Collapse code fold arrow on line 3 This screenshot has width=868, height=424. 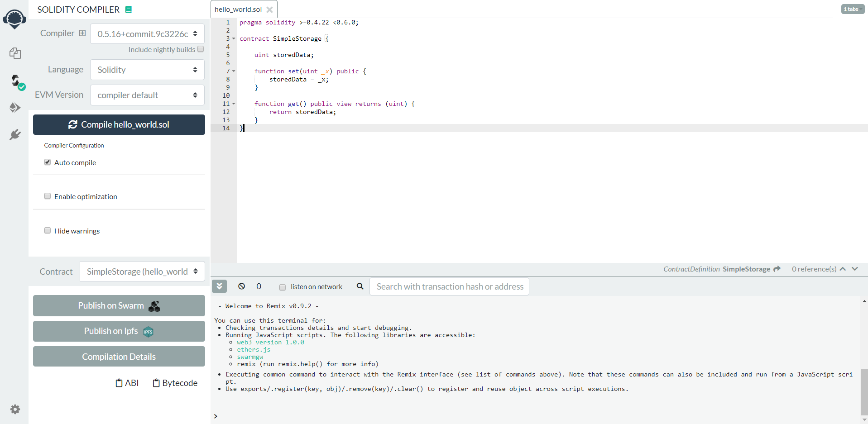234,38
